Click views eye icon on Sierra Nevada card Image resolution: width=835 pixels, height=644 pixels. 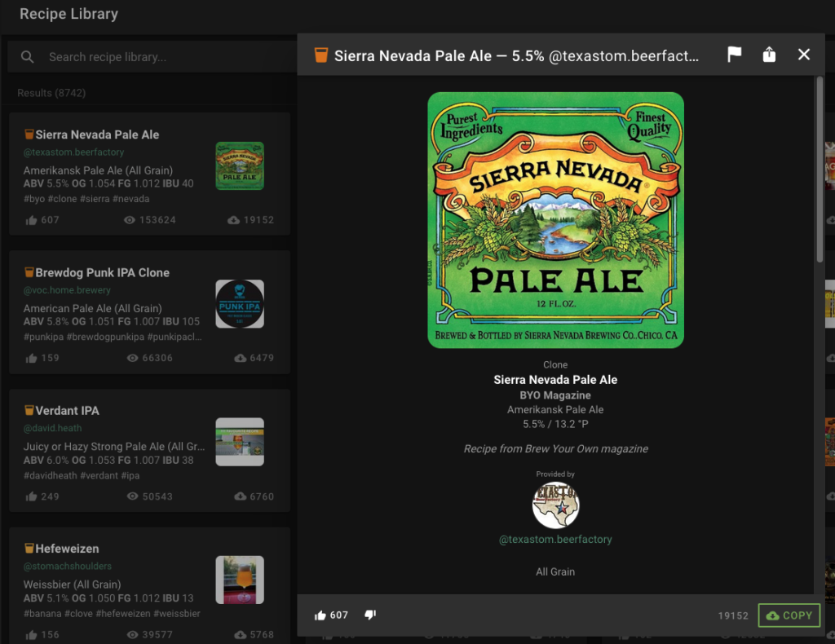click(130, 220)
